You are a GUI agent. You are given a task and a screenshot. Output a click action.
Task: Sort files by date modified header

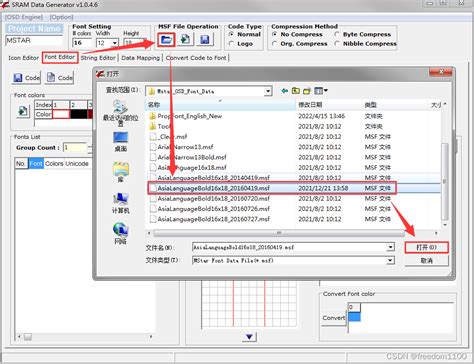329,105
